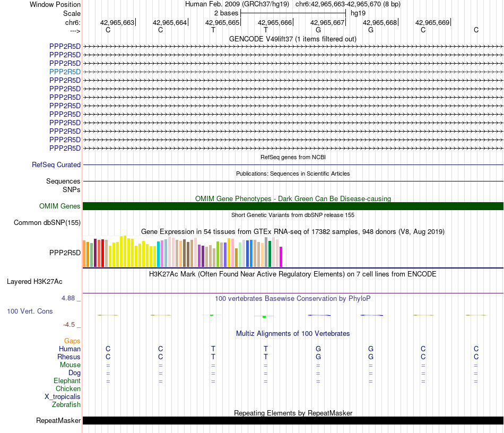This screenshot has height=433, width=504.
Task: Click the Chicken species label
Action: pos(68,388)
